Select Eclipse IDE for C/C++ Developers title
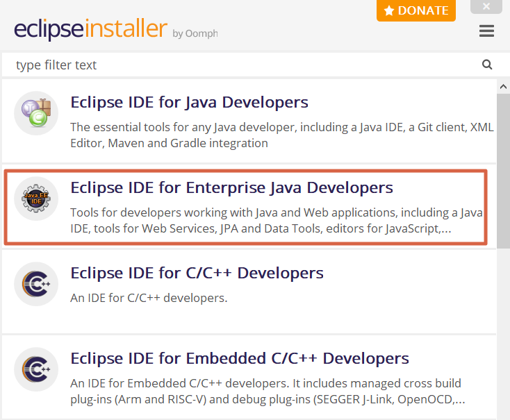The width and height of the screenshot is (510, 420). tap(197, 273)
